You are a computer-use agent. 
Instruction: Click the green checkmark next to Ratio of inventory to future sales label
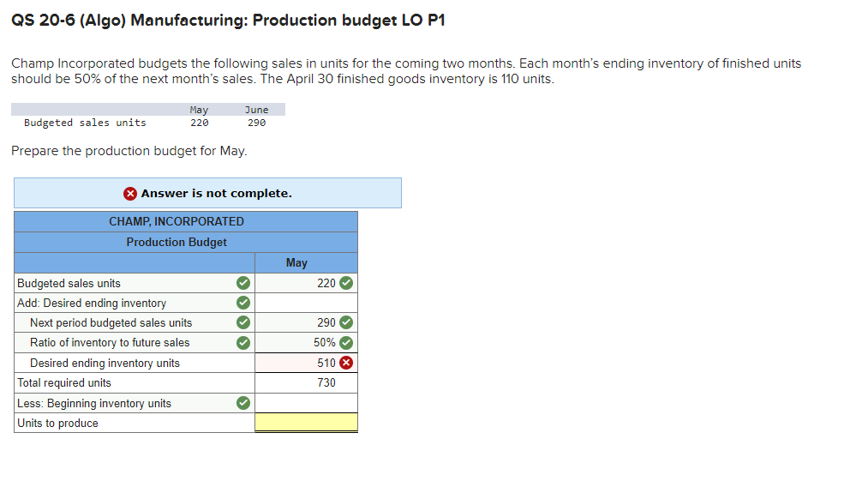[243, 343]
